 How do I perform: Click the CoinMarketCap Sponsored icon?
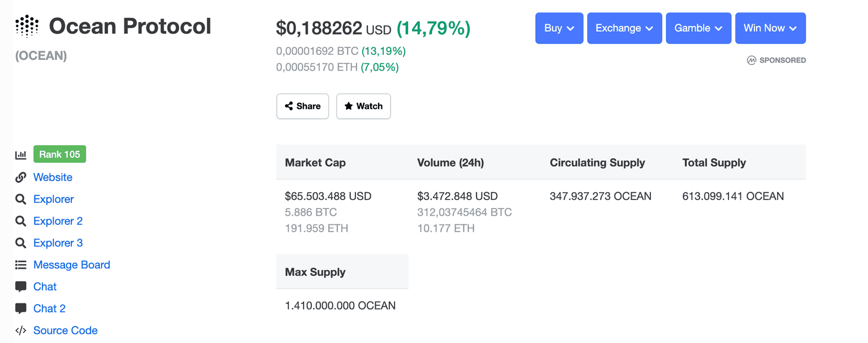751,60
